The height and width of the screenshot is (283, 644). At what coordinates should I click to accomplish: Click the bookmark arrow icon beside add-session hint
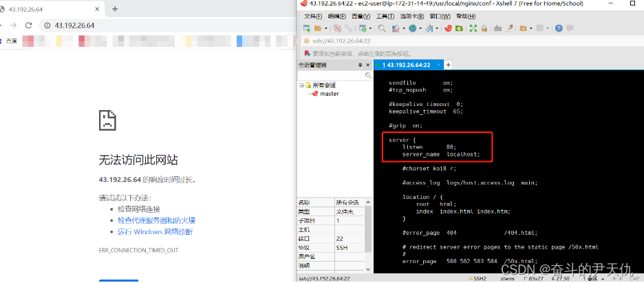[x=308, y=54]
